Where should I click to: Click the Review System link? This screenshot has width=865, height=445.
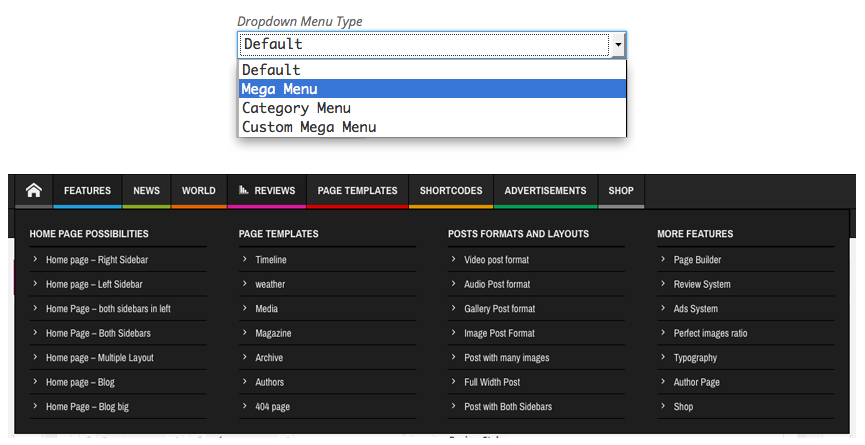(x=702, y=284)
